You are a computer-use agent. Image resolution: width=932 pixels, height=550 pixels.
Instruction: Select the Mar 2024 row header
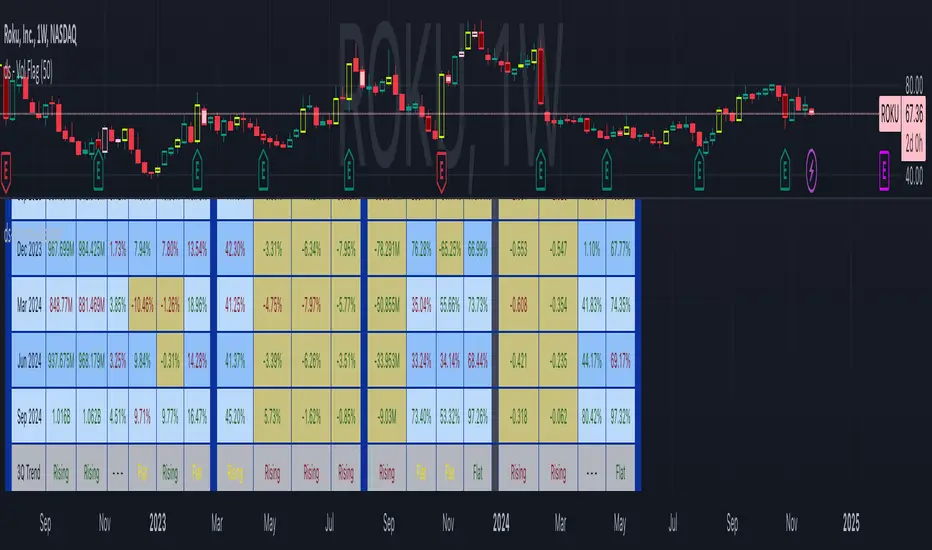click(x=29, y=304)
